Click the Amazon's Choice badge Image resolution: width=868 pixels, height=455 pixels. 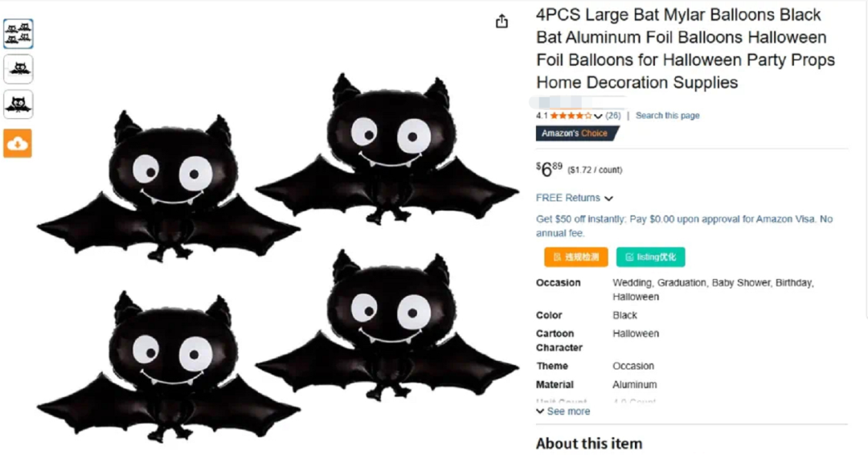(x=577, y=133)
